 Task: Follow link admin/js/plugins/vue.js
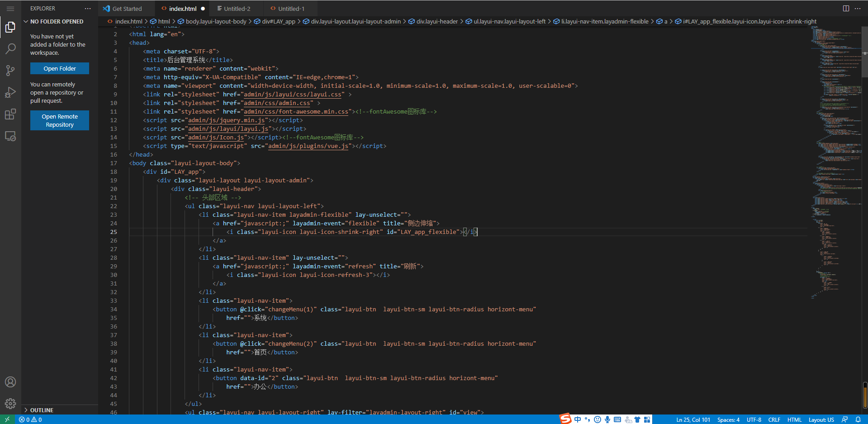coord(308,146)
